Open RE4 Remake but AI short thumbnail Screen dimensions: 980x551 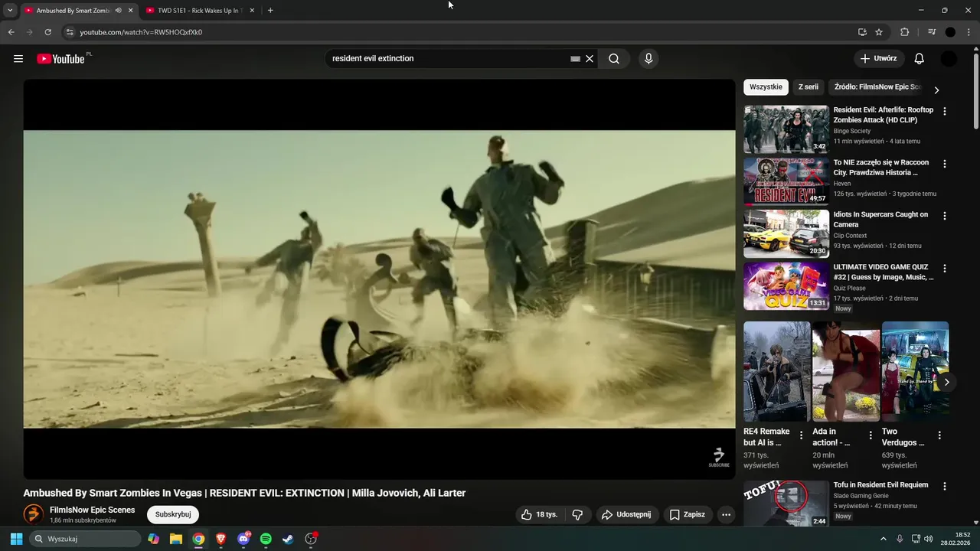[x=777, y=371]
